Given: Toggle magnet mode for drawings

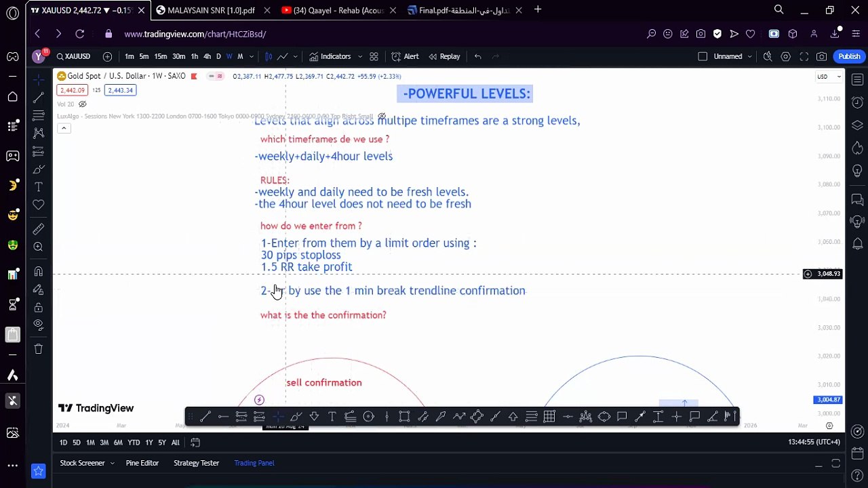Looking at the screenshot, I should coord(39,272).
